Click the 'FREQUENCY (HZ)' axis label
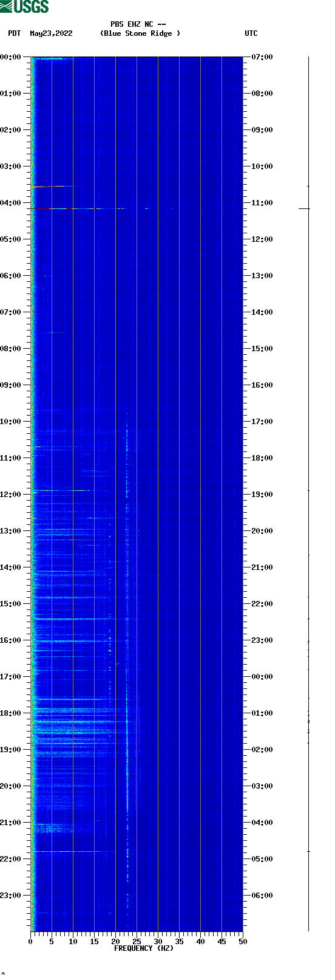 coord(144,948)
